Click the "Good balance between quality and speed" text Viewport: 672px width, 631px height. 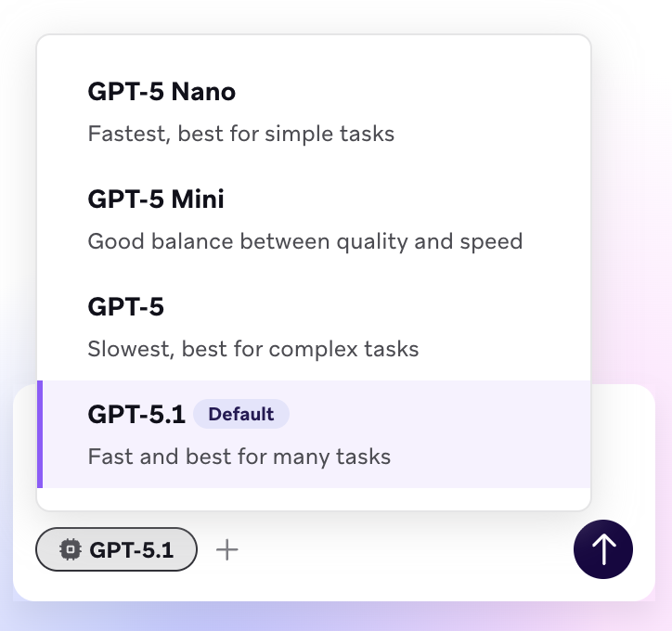coord(305,241)
